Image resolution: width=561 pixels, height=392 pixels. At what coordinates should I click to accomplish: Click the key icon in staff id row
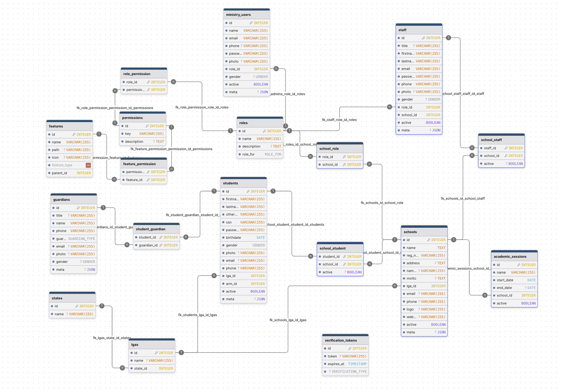[423, 38]
